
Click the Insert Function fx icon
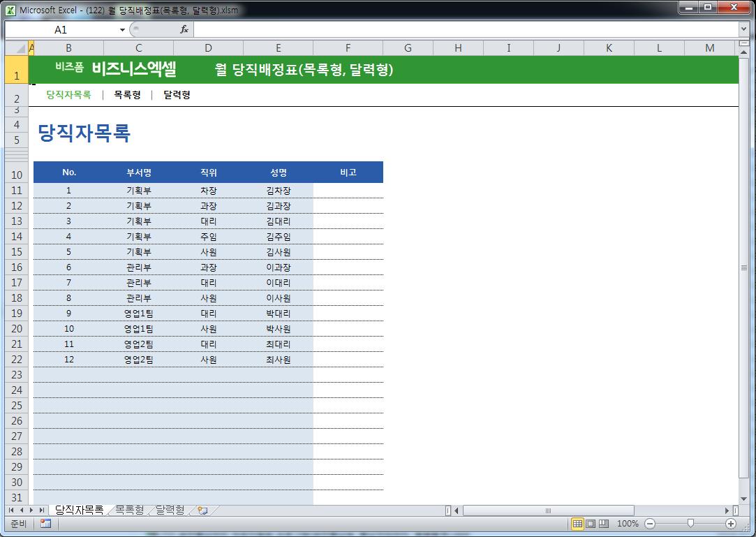click(x=184, y=29)
